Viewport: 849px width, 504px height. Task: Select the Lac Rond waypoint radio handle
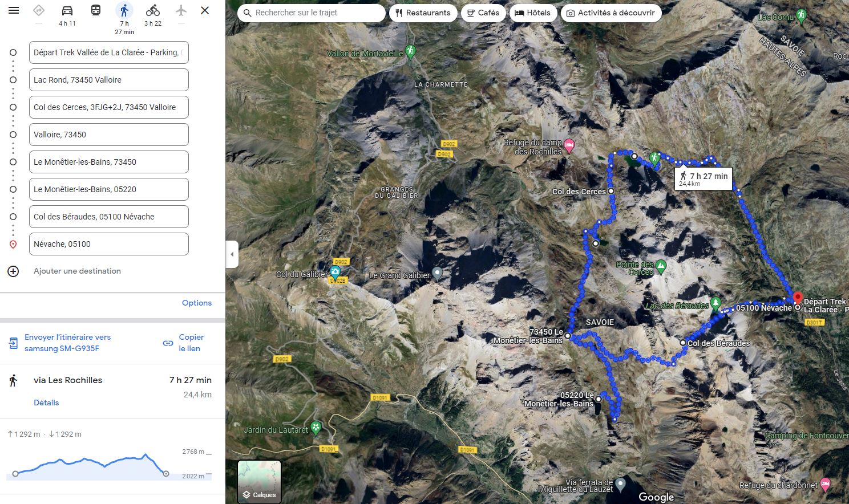point(13,80)
